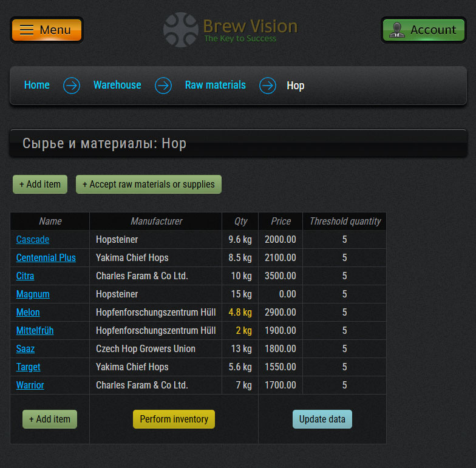Navigate to Warehouse breadcrumb

click(x=117, y=85)
